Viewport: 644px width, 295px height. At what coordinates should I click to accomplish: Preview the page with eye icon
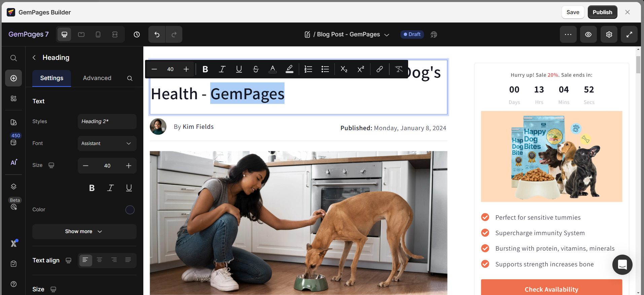[588, 34]
